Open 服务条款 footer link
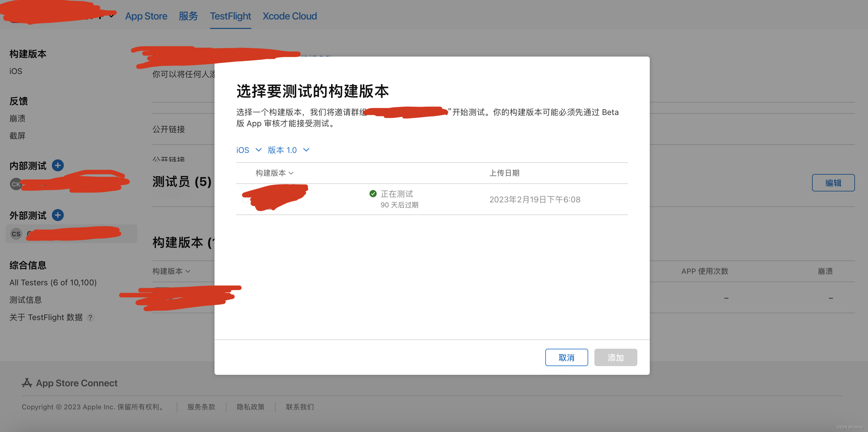 pyautogui.click(x=201, y=407)
